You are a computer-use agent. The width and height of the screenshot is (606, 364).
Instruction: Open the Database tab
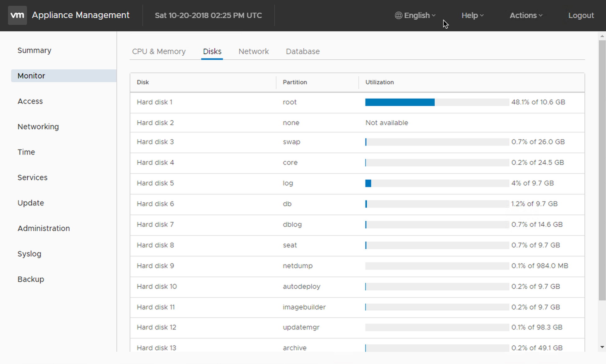pos(303,51)
